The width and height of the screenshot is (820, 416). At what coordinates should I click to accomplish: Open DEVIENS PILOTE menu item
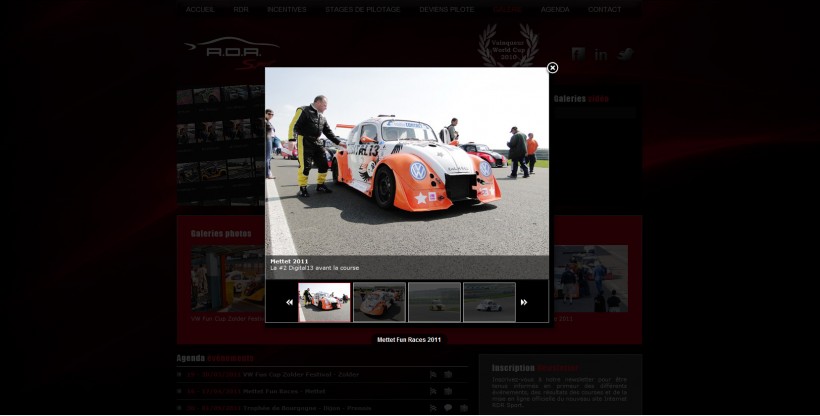click(x=447, y=9)
